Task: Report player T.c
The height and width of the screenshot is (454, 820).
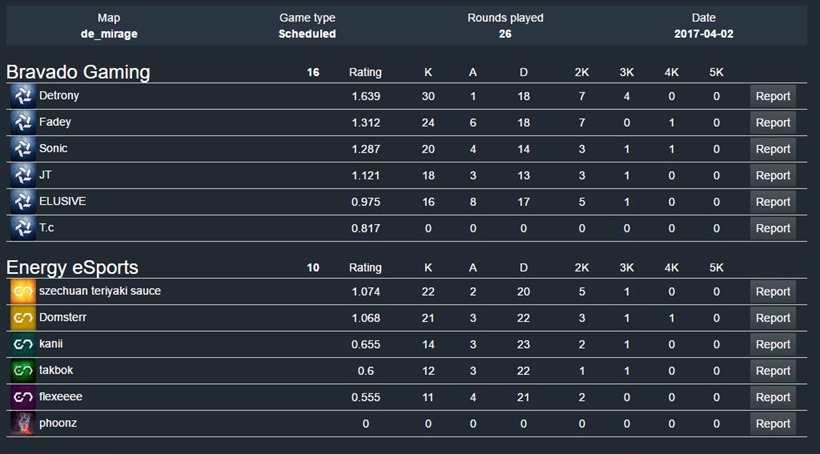Action: [x=772, y=228]
